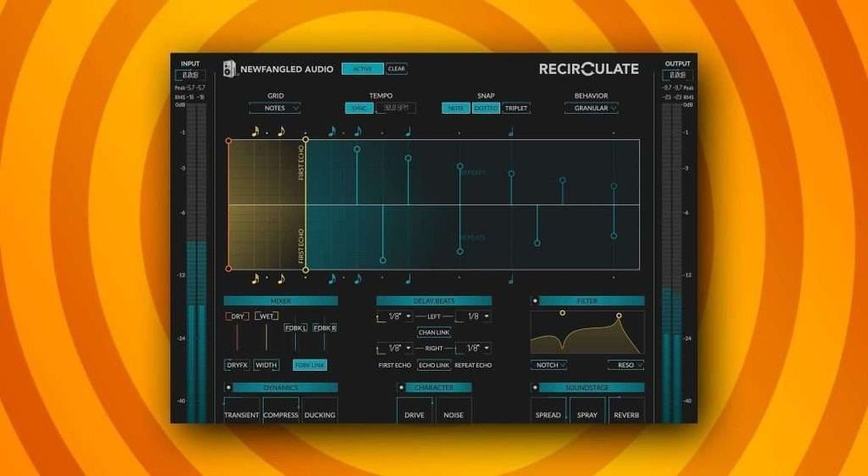Open the BEHAVIOR Granular dropdown
The height and width of the screenshot is (476, 868).
[591, 108]
